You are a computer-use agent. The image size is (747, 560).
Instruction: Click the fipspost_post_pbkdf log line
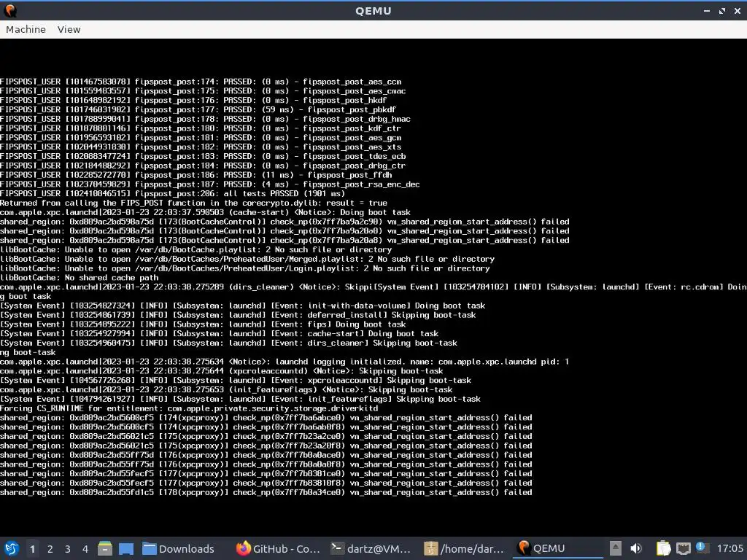tap(198, 109)
